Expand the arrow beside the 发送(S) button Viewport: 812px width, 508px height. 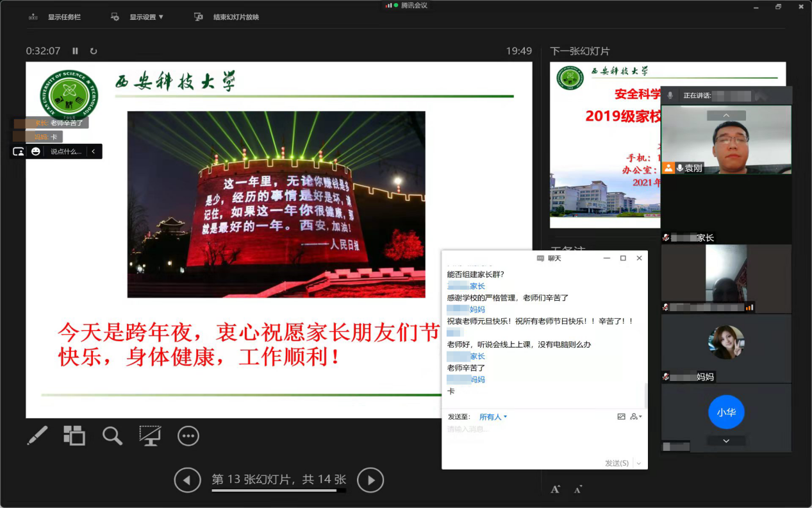coord(638,463)
